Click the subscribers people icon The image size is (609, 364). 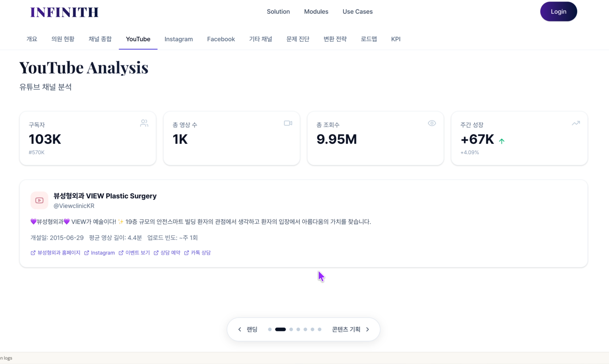(x=144, y=123)
